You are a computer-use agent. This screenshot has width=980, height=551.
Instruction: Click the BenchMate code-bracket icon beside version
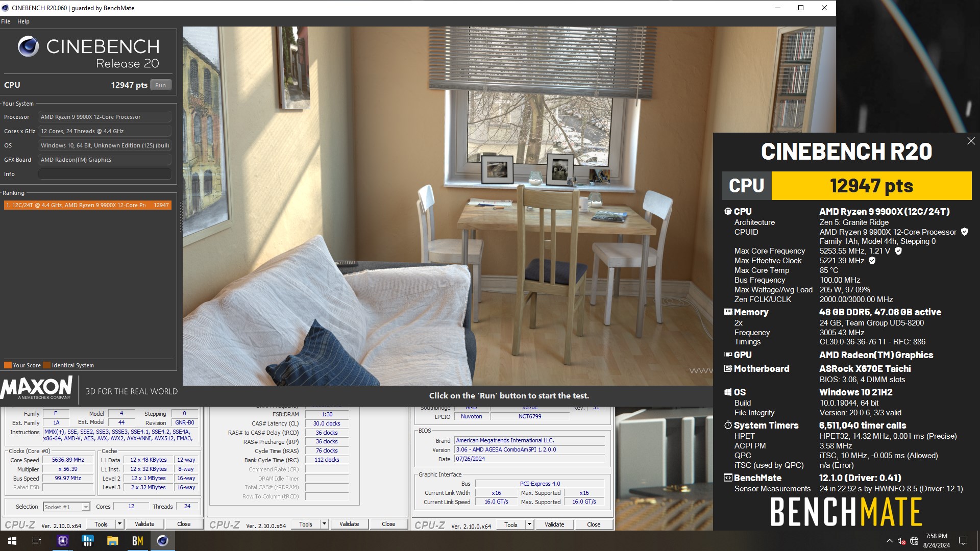pyautogui.click(x=728, y=478)
